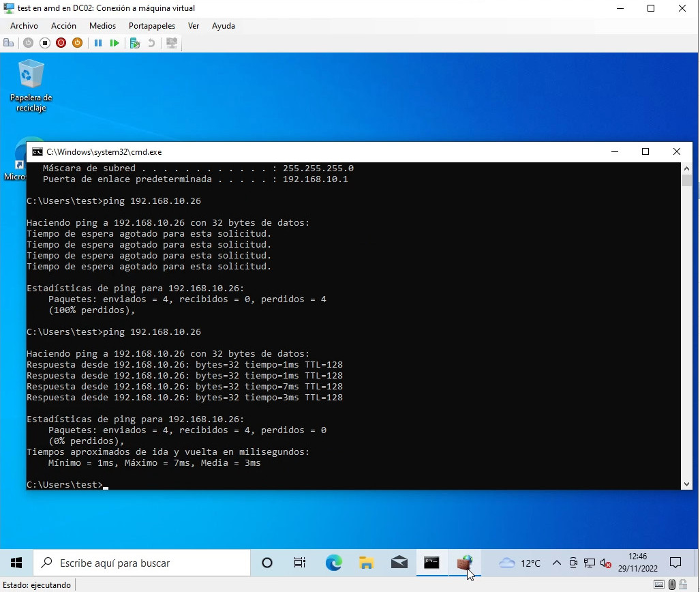Click the Windows Start button in the guest
Image resolution: width=700 pixels, height=592 pixels.
[16, 563]
